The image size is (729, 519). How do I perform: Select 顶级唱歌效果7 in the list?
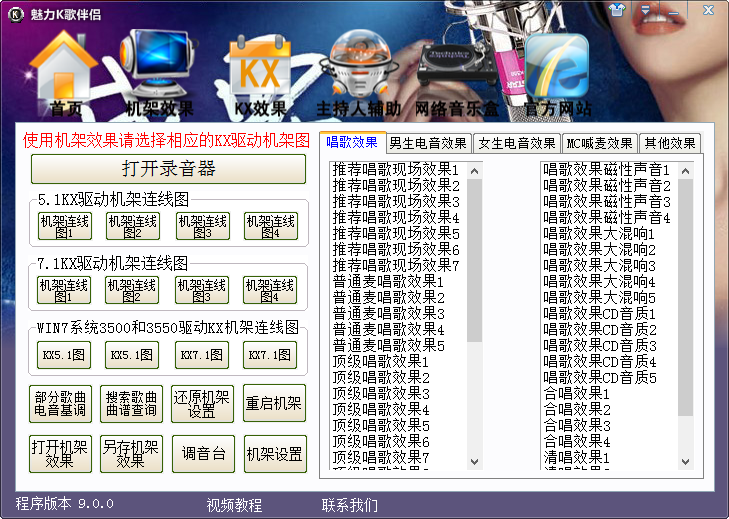click(381, 457)
